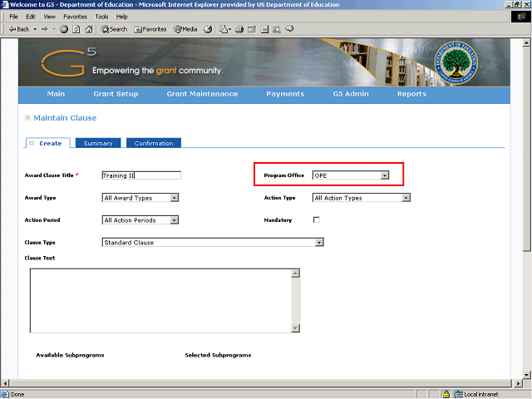The width and height of the screenshot is (532, 399).
Task: Click the Print icon in toolbar
Action: click(239, 29)
